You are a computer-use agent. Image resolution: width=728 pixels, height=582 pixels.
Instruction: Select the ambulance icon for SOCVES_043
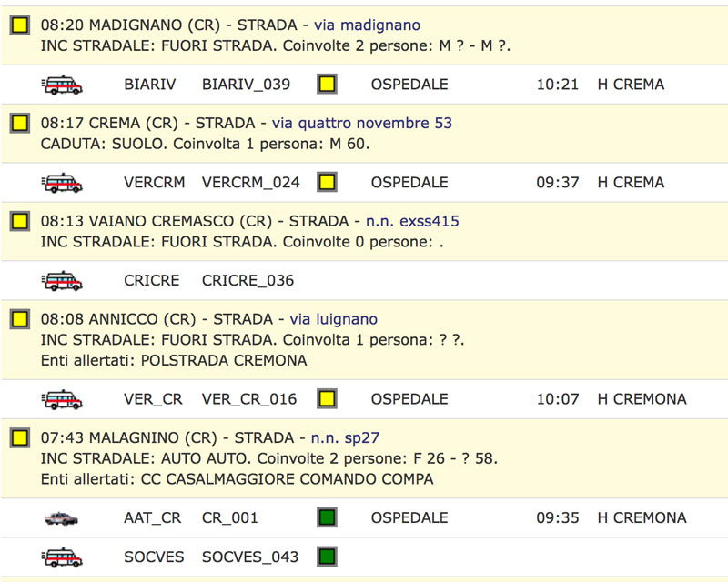[62, 557]
